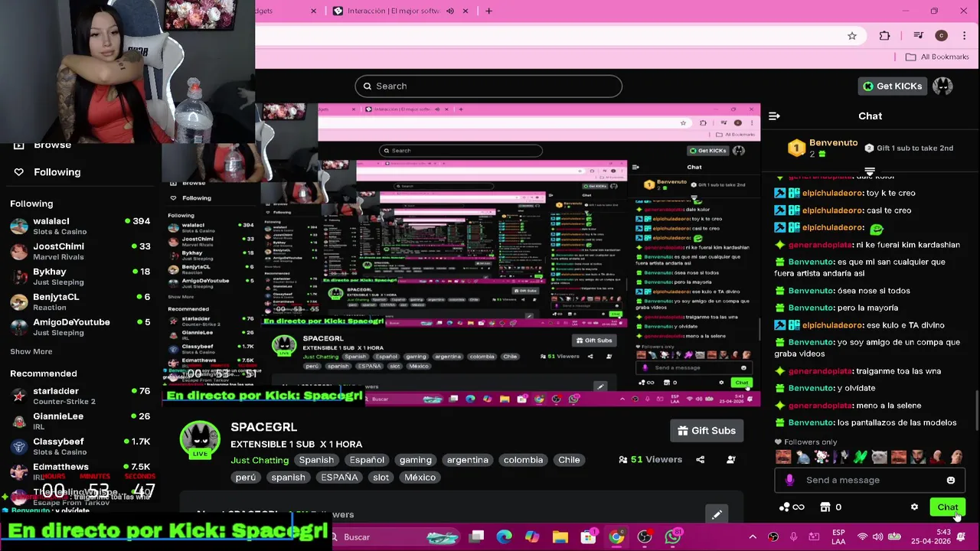The image size is (980, 551).
Task: Show hidden tray icons chevron
Action: pyautogui.click(x=753, y=537)
